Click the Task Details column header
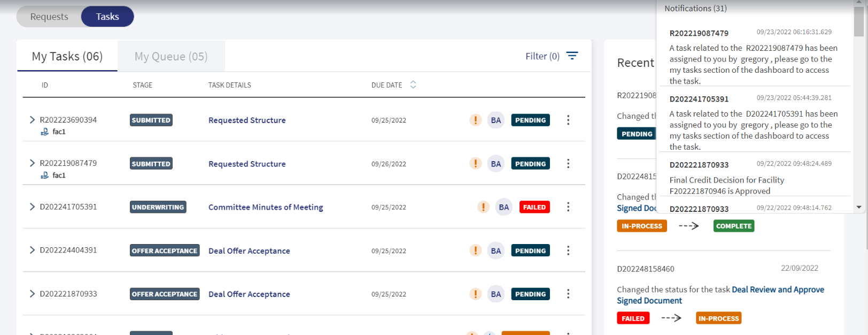Screen dimensions: 868x335 [x=229, y=85]
